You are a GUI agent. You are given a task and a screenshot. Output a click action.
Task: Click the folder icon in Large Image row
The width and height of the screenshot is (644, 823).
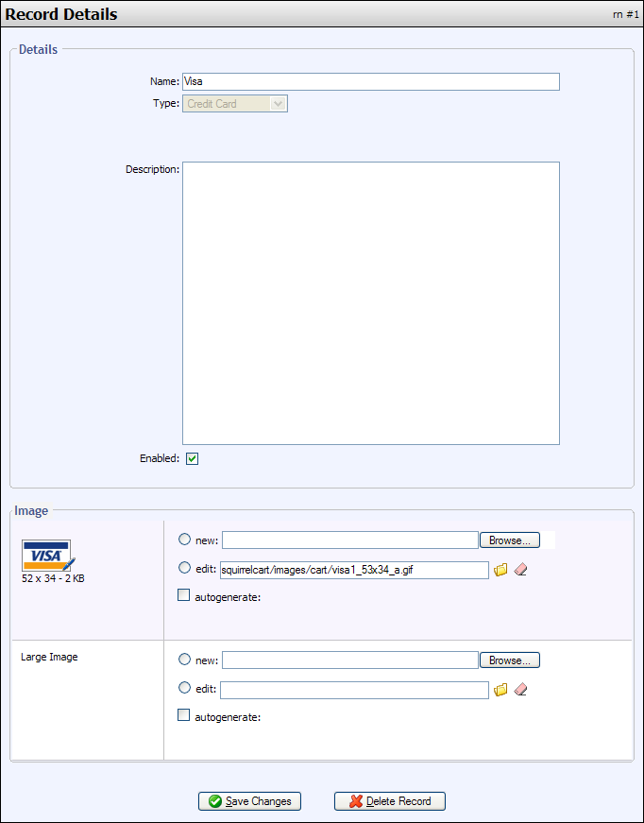click(x=501, y=690)
